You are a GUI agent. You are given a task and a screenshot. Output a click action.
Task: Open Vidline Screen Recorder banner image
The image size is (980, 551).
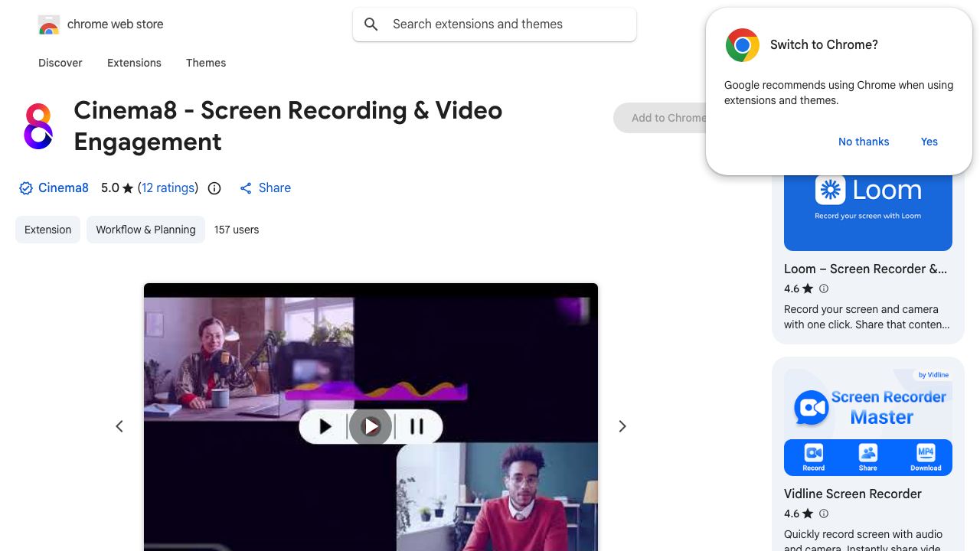(868, 422)
